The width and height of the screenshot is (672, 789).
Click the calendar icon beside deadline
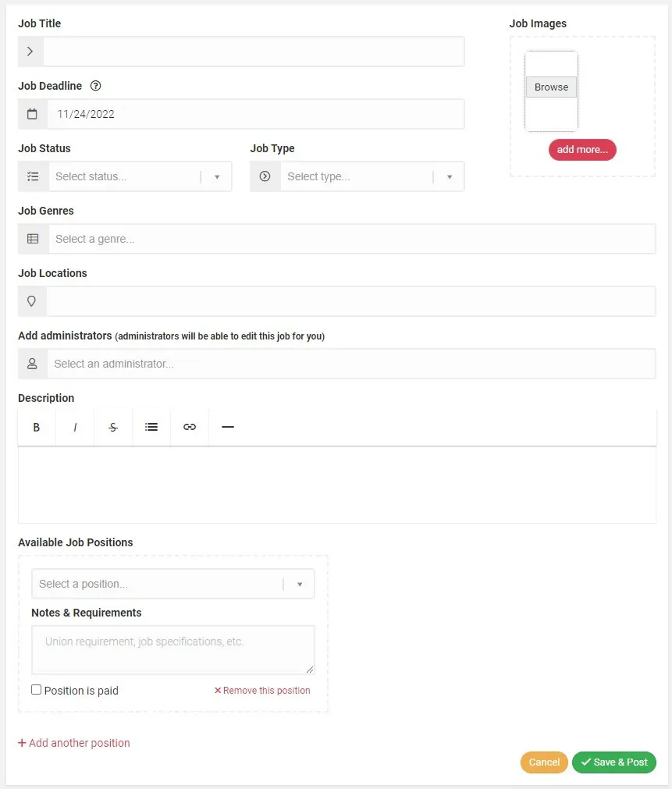point(32,114)
